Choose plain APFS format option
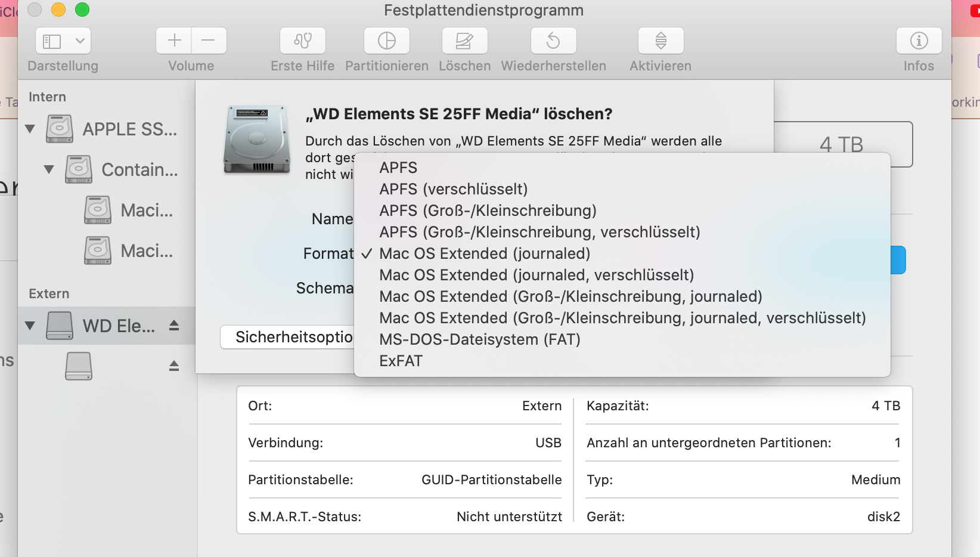The height and width of the screenshot is (557, 980). [x=398, y=168]
